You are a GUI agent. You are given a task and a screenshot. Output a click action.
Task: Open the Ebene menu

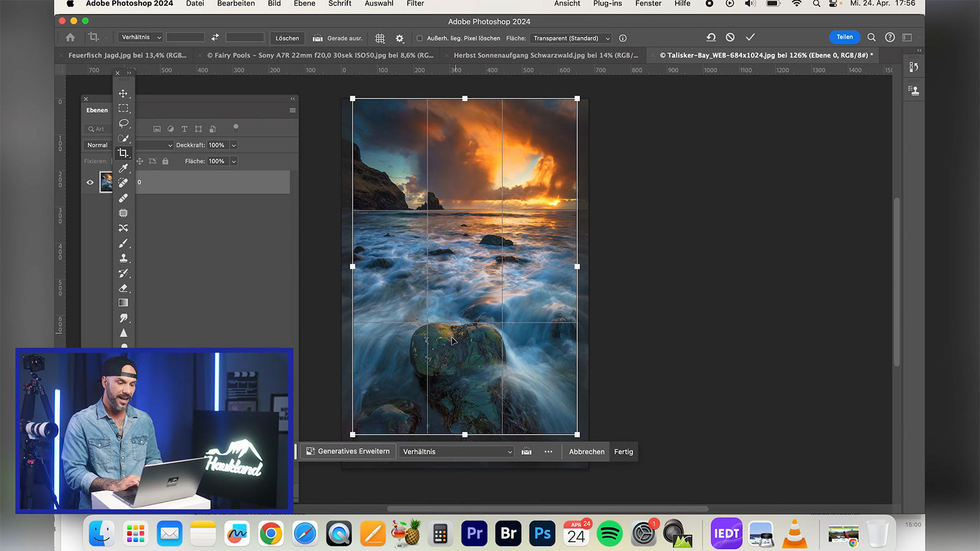point(304,4)
